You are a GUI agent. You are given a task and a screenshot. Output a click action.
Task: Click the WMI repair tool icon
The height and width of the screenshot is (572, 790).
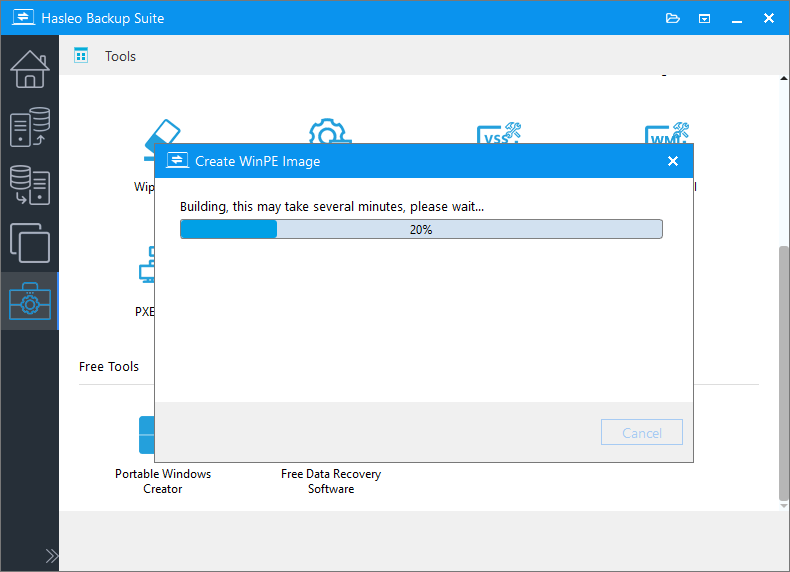coord(668,133)
